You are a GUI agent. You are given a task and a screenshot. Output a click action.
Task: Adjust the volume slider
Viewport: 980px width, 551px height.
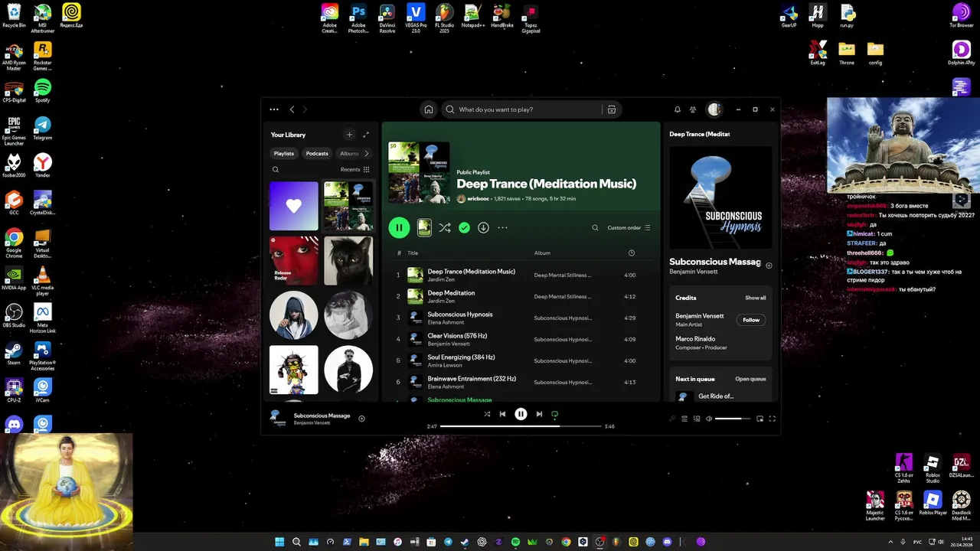click(x=733, y=419)
